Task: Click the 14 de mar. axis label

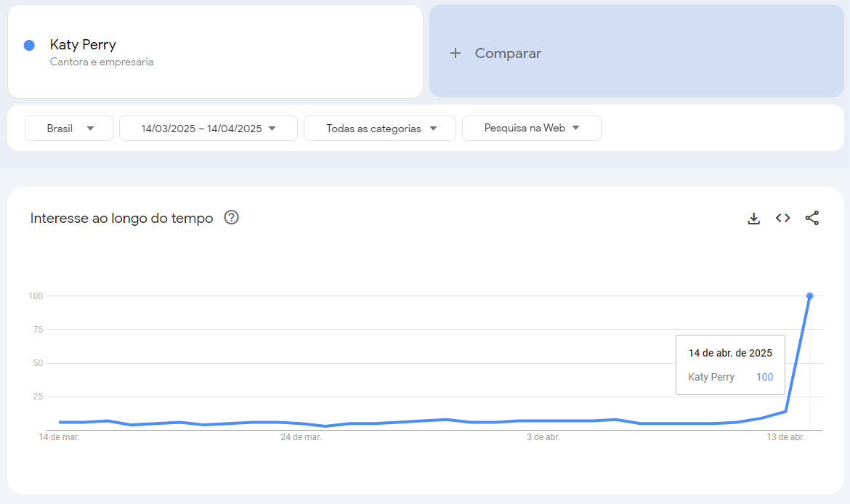Action: 59,436
